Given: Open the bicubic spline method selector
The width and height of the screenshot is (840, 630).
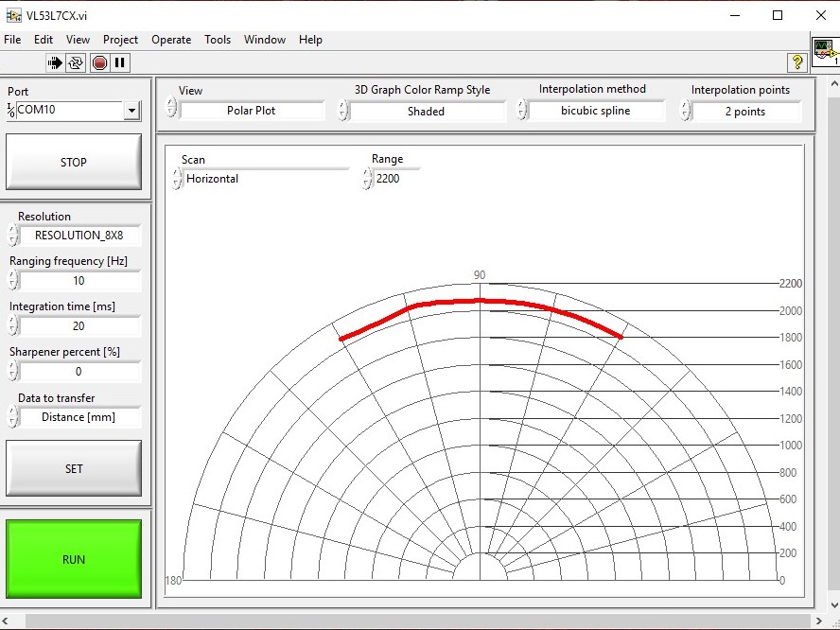Looking at the screenshot, I should [596, 111].
